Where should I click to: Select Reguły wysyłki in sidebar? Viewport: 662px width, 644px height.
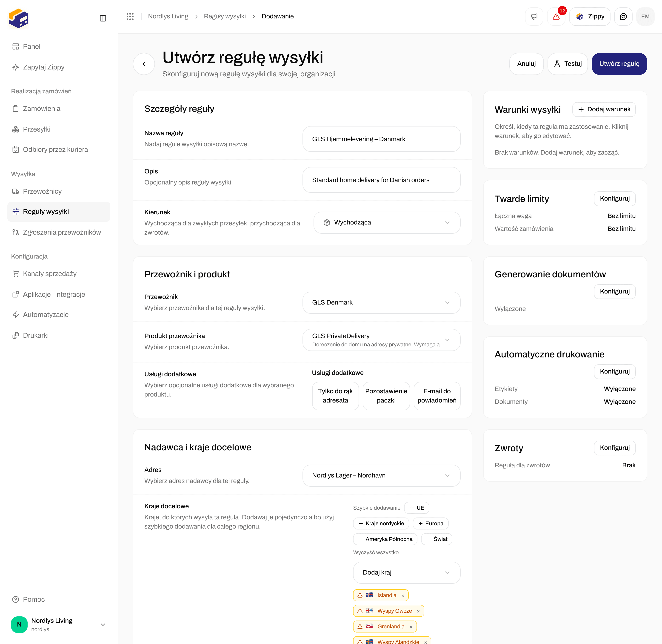(59, 212)
